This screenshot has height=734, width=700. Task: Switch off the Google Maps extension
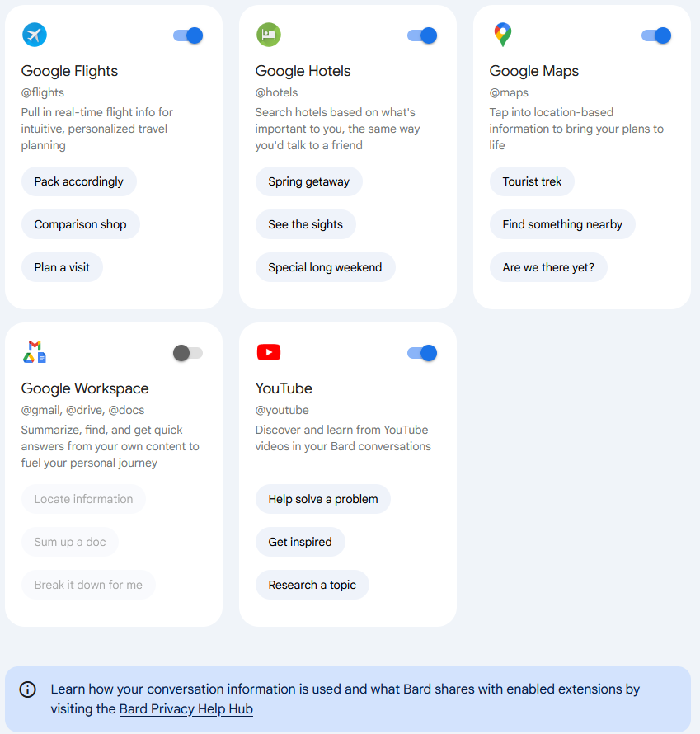point(656,35)
